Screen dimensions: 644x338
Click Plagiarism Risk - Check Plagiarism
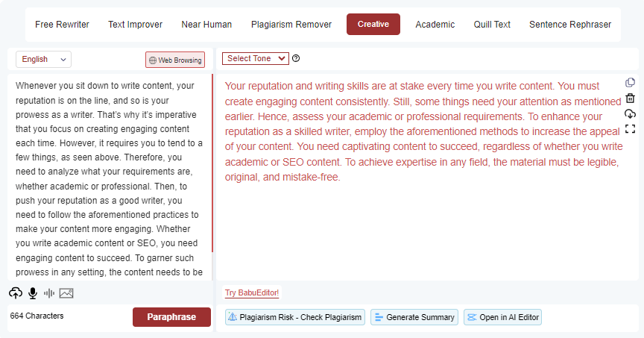[295, 317]
